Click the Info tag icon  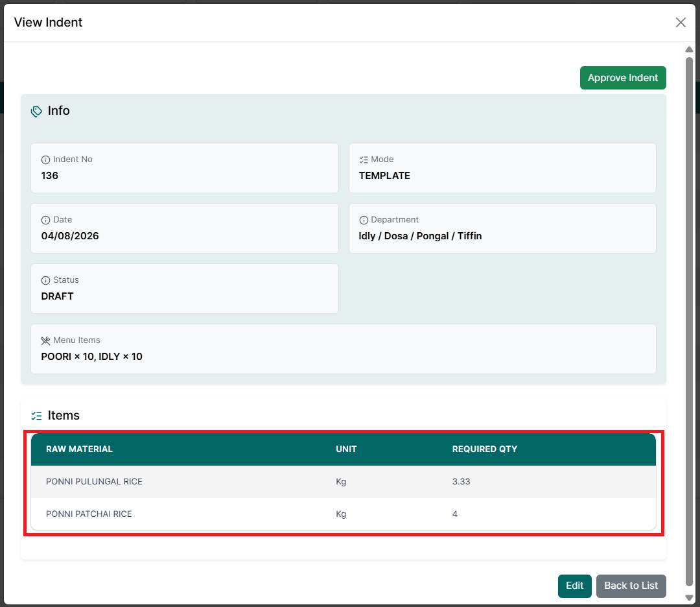(36, 111)
